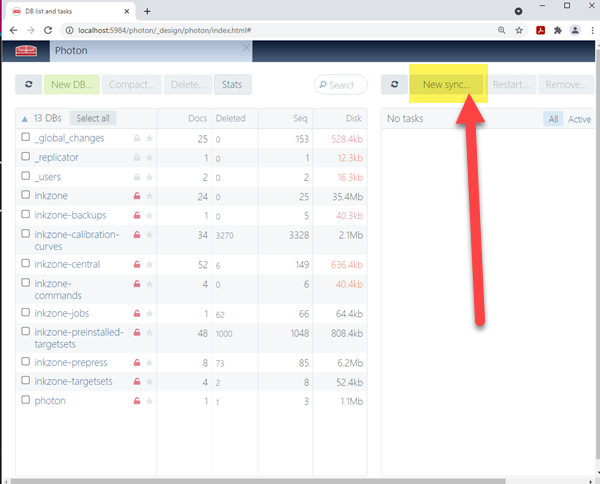
Task: Check the _global_changes checkbox
Action: (26, 137)
